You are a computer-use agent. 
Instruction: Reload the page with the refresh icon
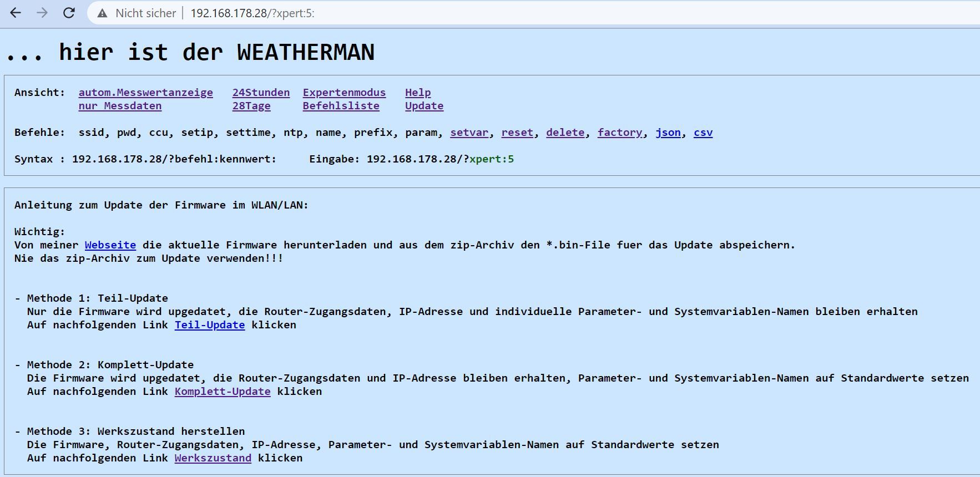[69, 13]
